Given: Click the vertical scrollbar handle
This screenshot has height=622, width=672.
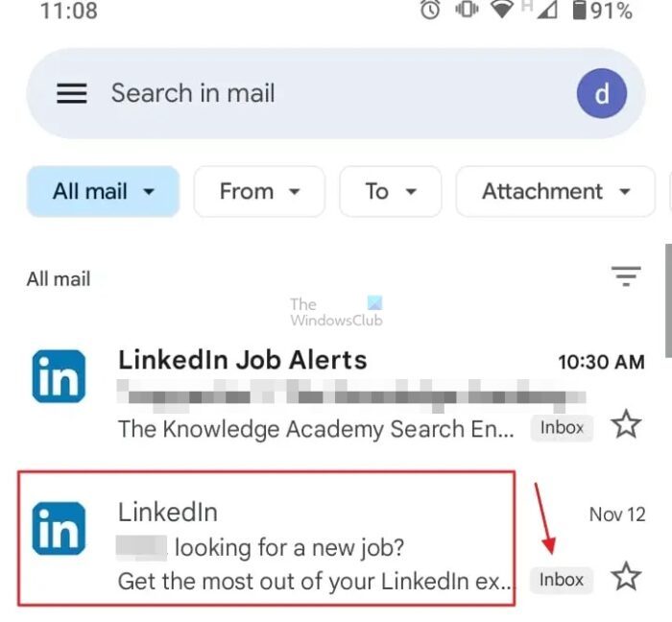Looking at the screenshot, I should [x=668, y=288].
